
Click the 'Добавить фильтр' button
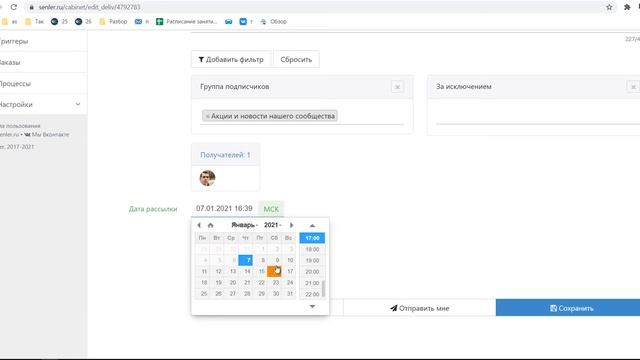(x=231, y=60)
